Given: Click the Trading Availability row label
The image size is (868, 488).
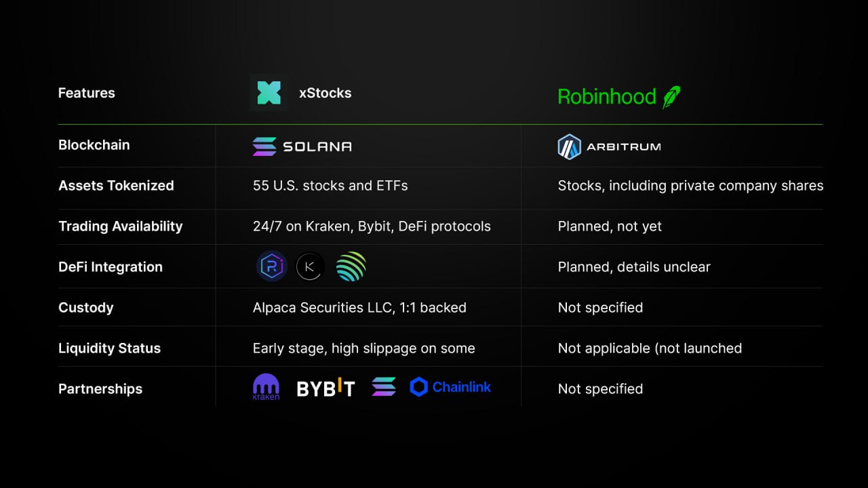Looking at the screenshot, I should (x=121, y=226).
